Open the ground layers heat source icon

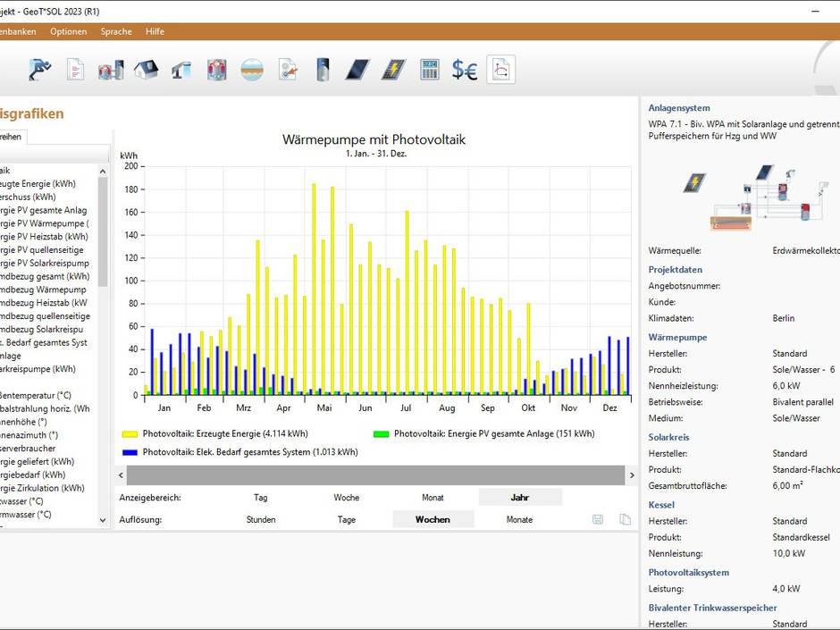pos(252,70)
